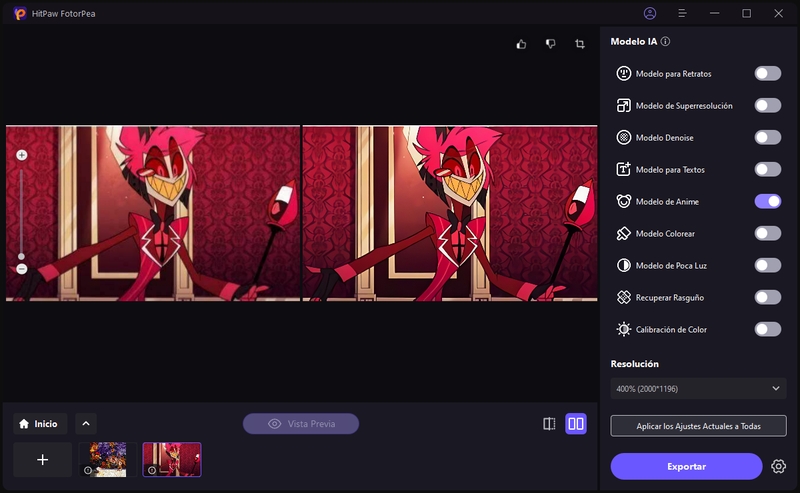Open the settings gear next to Exportar
This screenshot has height=493, width=800.
tap(779, 466)
